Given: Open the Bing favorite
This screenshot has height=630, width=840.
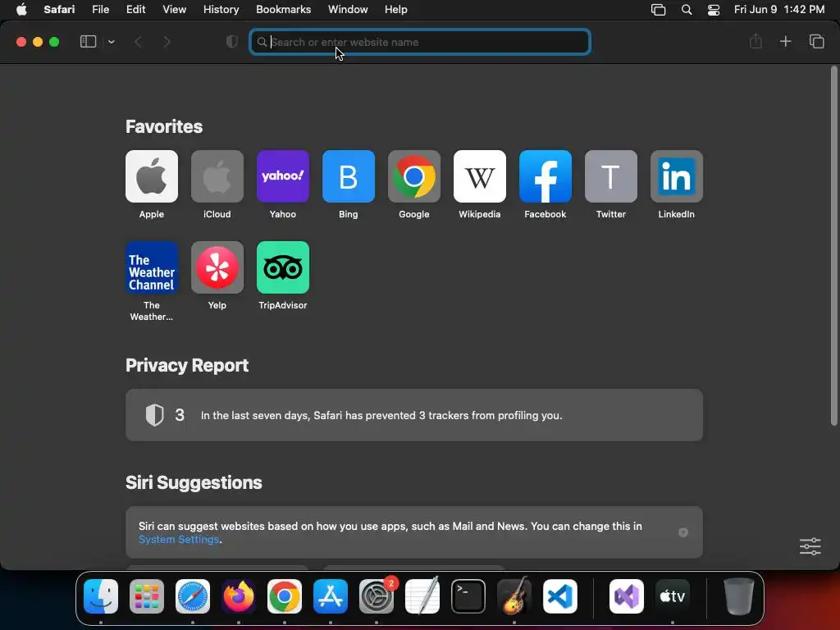Looking at the screenshot, I should coord(348,176).
